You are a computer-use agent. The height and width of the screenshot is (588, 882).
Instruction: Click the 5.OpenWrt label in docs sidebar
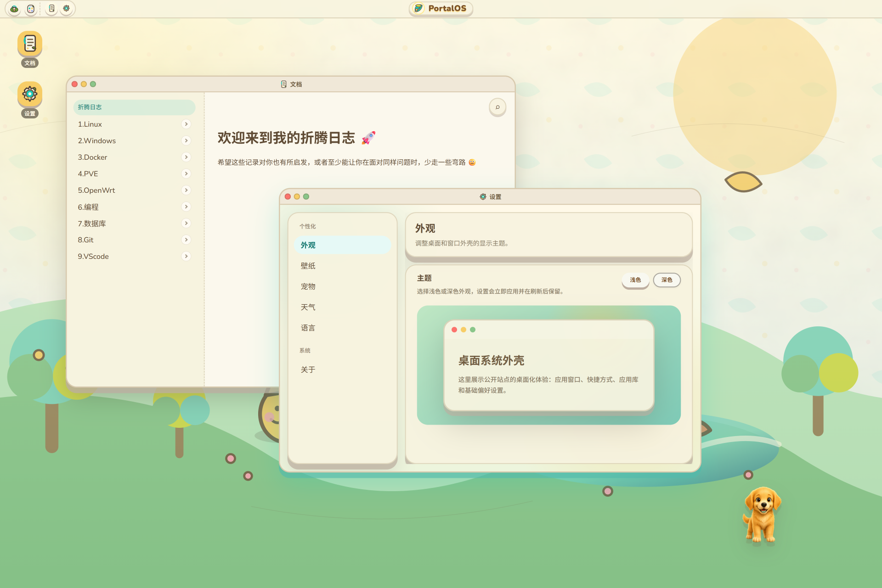pos(96,190)
